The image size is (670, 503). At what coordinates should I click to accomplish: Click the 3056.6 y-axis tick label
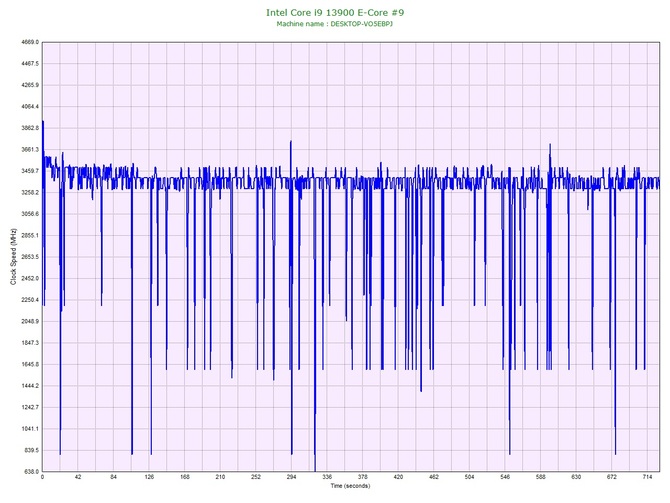pos(30,214)
